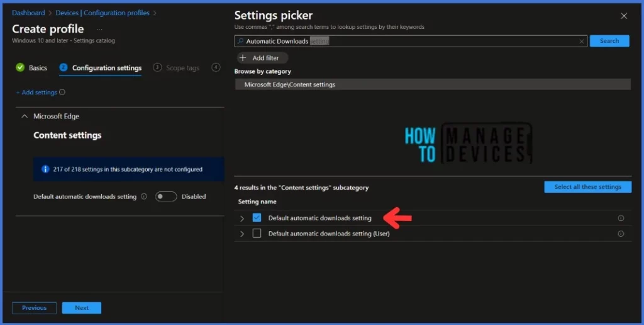The image size is (644, 325).
Task: Click 'Browse by category' label
Action: coord(262,71)
